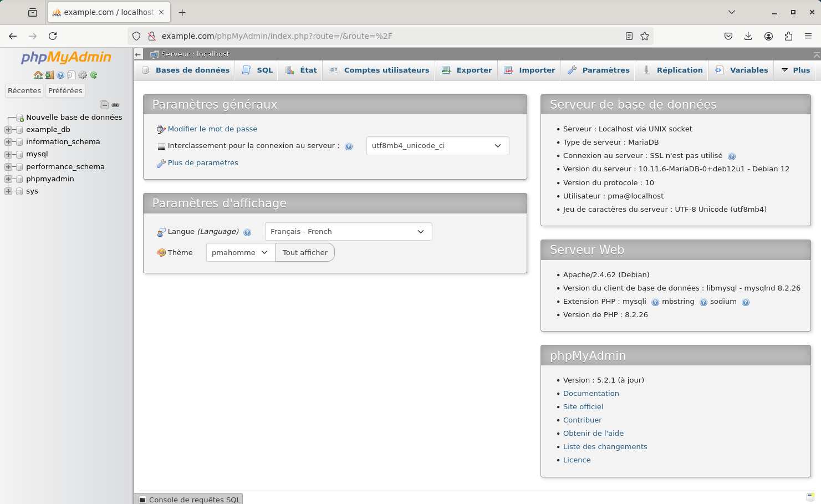Click help icon after SSL n'est pas utilisé
Viewport: 821px width, 504px height.
[732, 156]
